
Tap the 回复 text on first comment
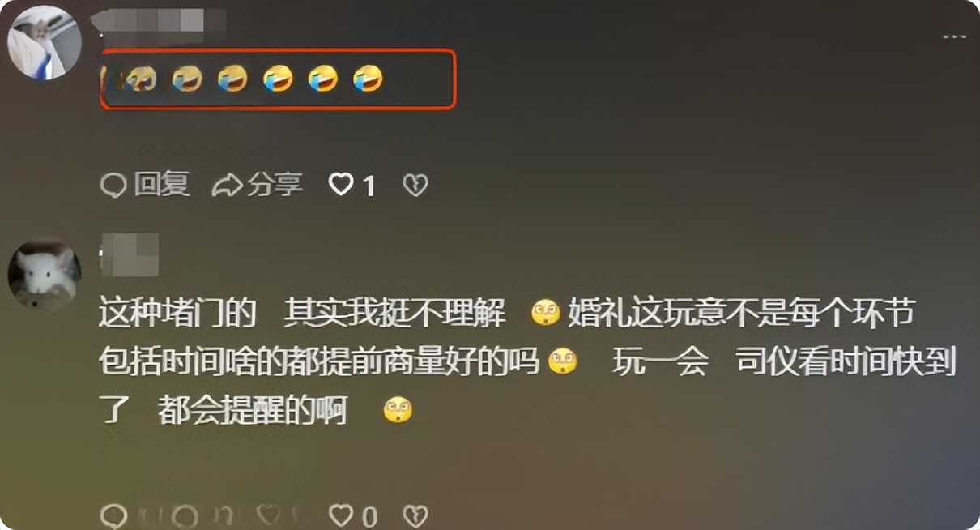(161, 185)
